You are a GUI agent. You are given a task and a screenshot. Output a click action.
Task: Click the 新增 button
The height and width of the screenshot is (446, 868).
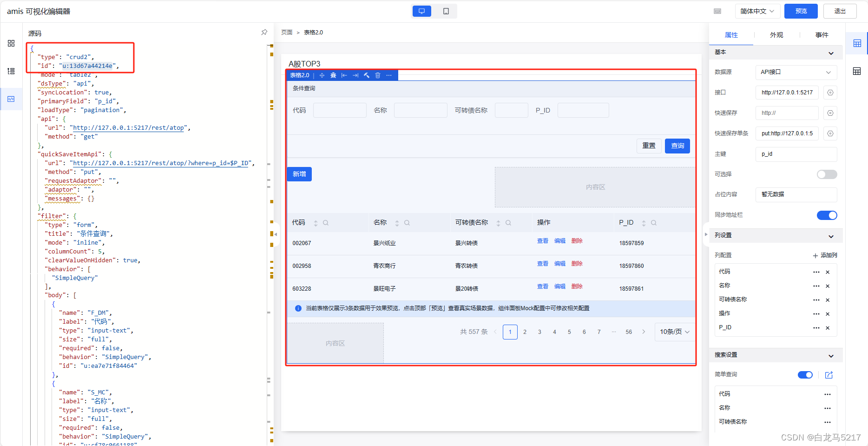pyautogui.click(x=299, y=174)
